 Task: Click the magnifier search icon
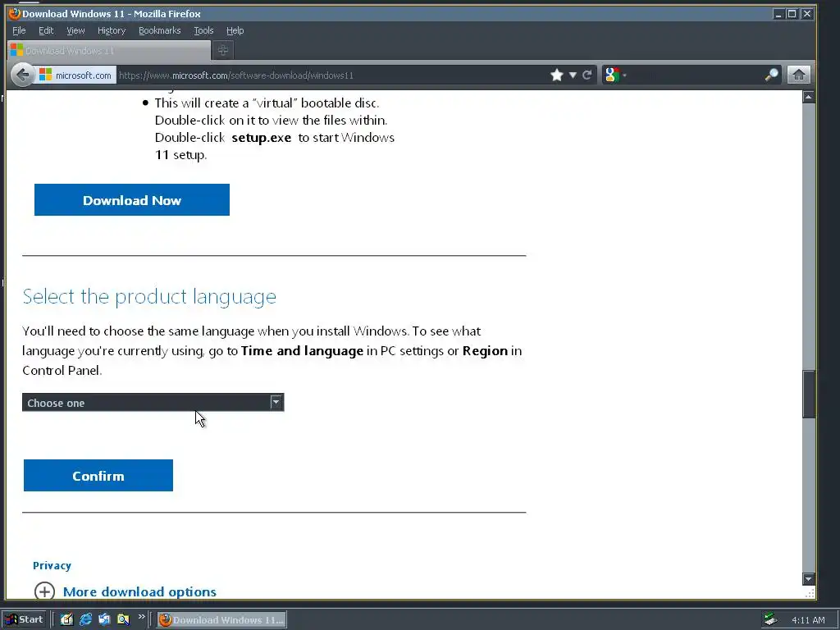pyautogui.click(x=771, y=75)
